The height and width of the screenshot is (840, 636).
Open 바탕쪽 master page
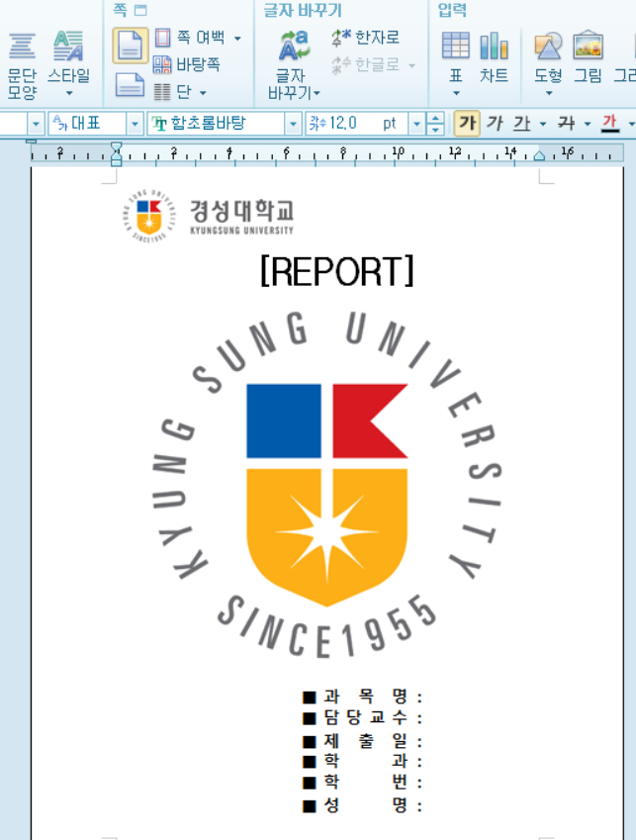pyautogui.click(x=187, y=64)
